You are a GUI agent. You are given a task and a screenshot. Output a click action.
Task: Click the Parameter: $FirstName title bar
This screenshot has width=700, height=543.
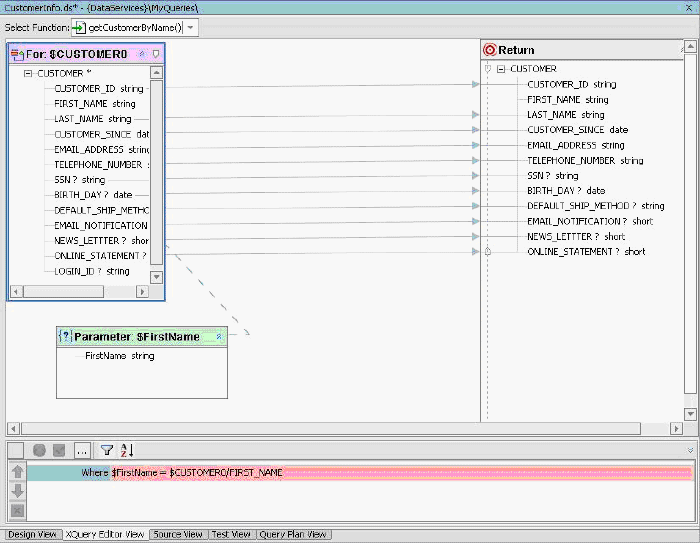pyautogui.click(x=142, y=337)
